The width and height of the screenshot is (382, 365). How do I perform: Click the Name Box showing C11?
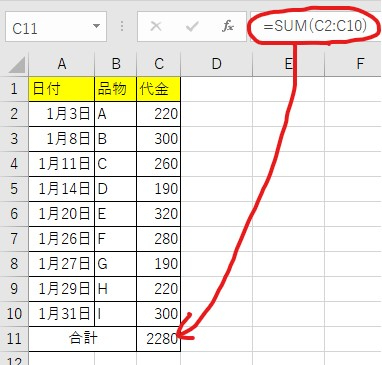pyautogui.click(x=56, y=27)
